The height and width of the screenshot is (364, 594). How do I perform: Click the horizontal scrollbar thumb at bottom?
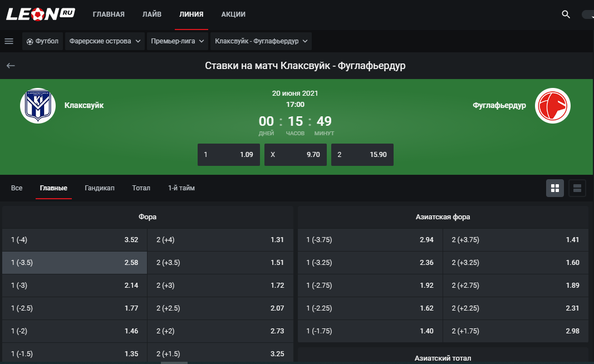174,362
